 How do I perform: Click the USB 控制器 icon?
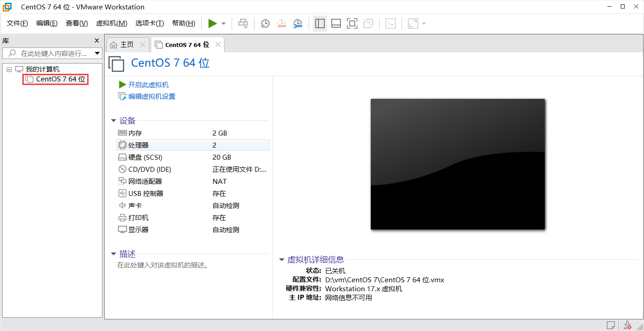(x=123, y=193)
